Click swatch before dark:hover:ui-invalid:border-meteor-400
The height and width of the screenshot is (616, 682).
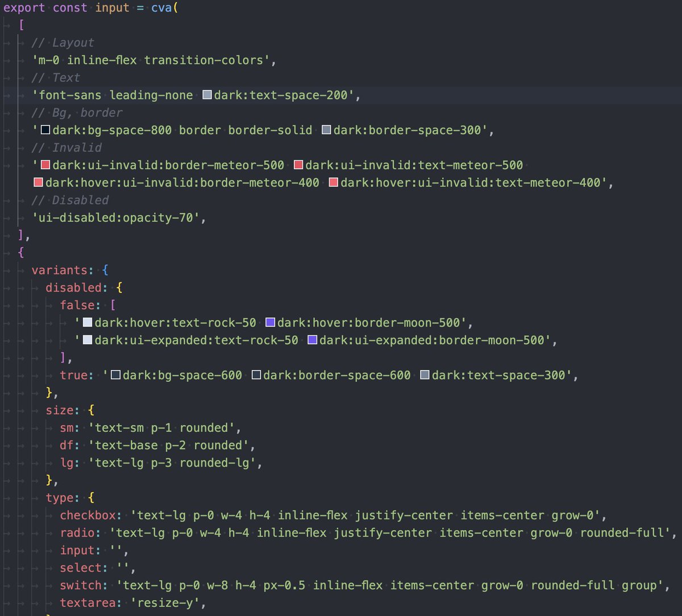38,183
